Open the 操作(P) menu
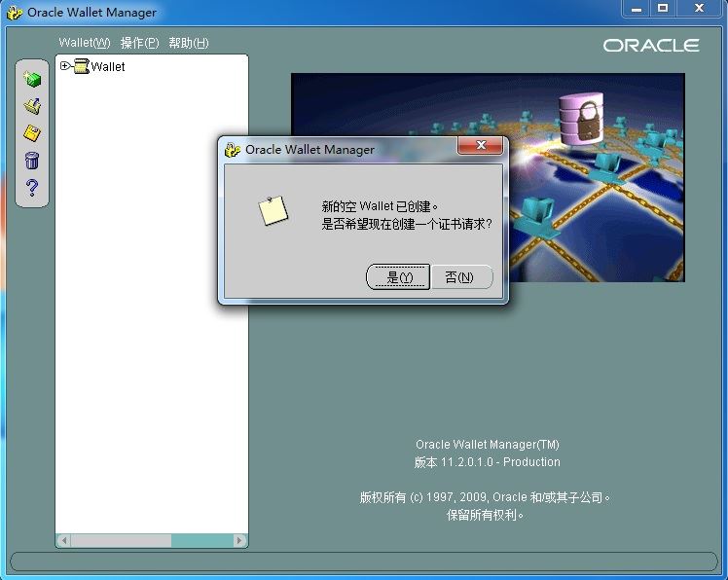This screenshot has width=728, height=580. click(x=139, y=43)
